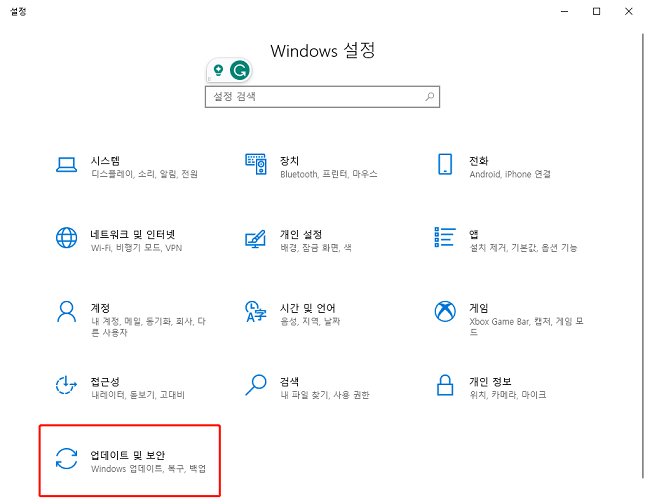This screenshot has width=645, height=500.
Task: Click the green Grammarly G icon
Action: tap(239, 70)
